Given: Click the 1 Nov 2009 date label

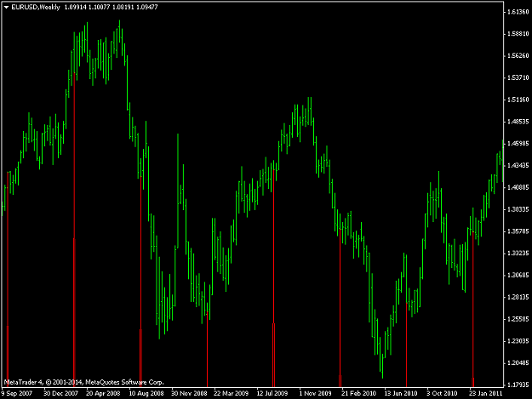Looking at the screenshot, I should tap(315, 393).
